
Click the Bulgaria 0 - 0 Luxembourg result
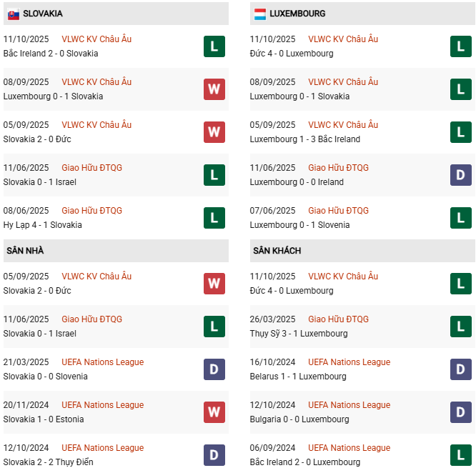pos(299,419)
